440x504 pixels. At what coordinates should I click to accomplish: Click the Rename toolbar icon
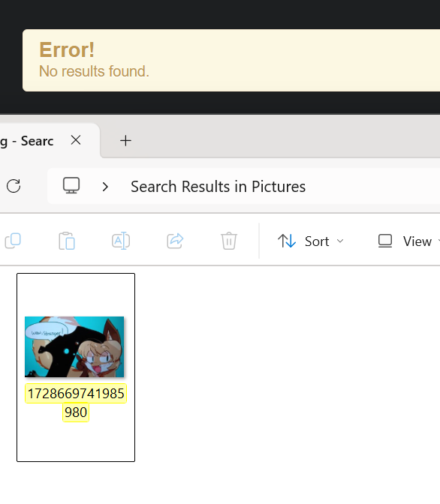(121, 241)
